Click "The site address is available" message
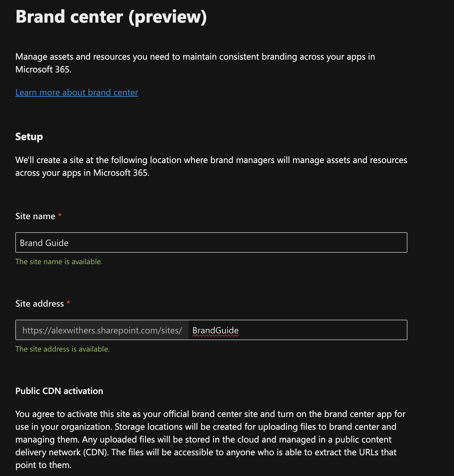Image resolution: width=454 pixels, height=476 pixels. 62,349
